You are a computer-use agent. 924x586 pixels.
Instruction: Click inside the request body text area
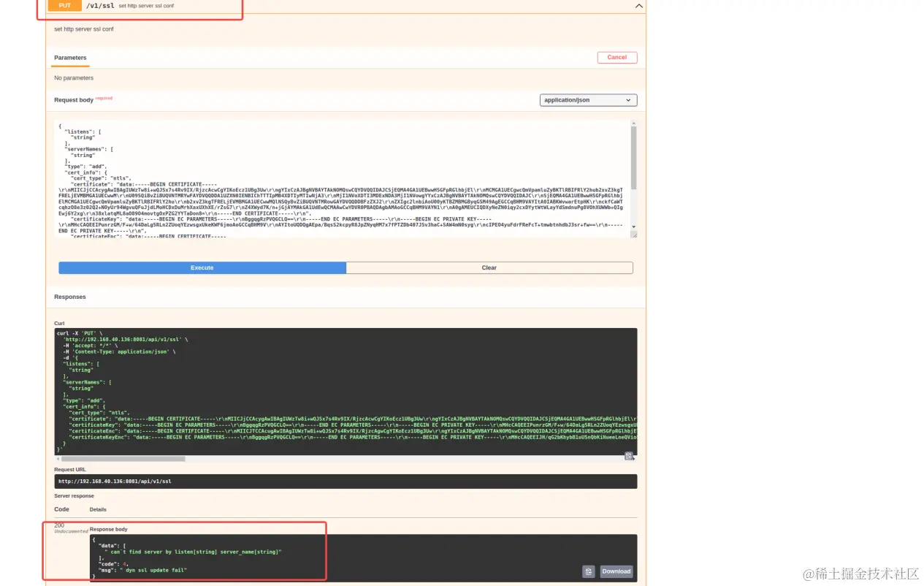[341, 179]
